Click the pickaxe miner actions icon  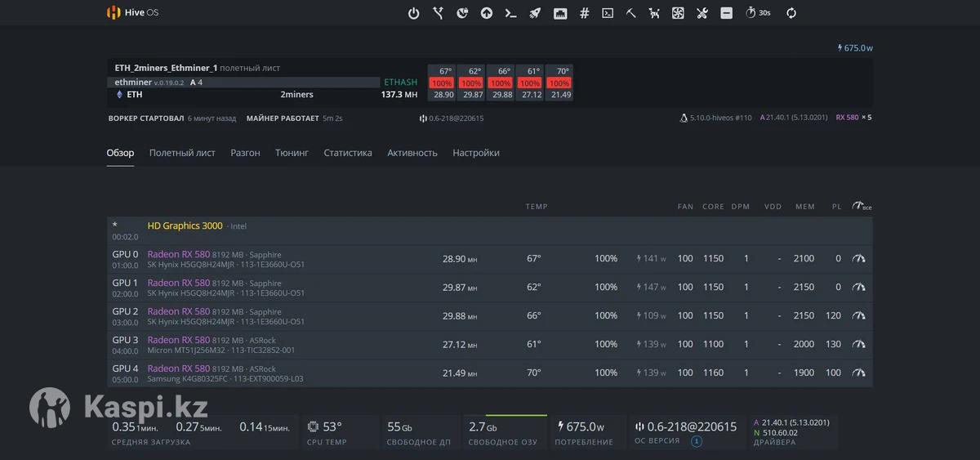pyautogui.click(x=631, y=13)
